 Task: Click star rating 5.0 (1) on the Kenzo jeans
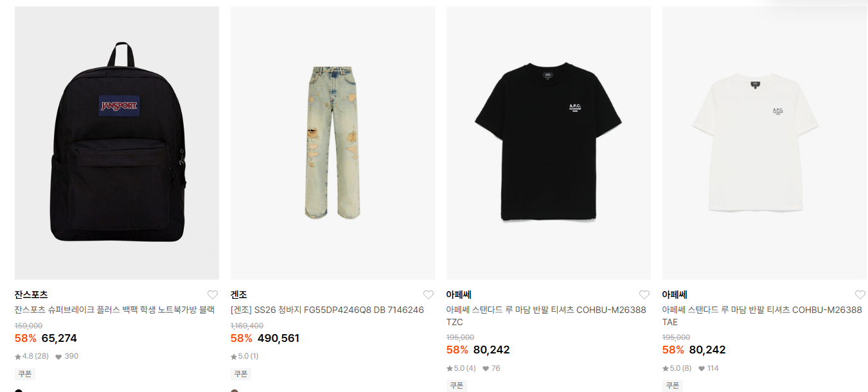(245, 356)
